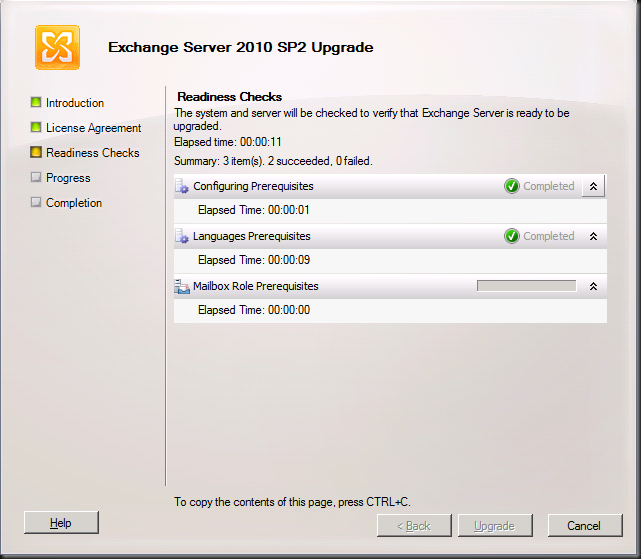The width and height of the screenshot is (641, 559).
Task: Click the Progress step indicator square
Action: 36,177
